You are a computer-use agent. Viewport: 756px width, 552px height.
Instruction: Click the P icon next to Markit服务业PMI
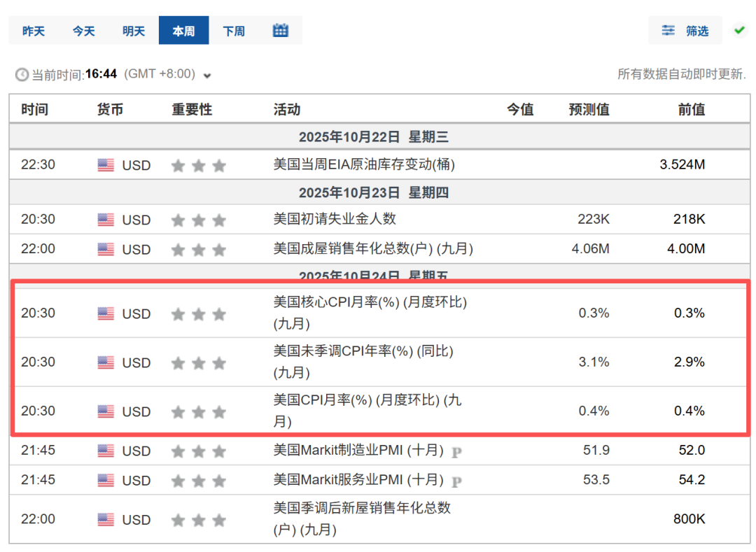[456, 481]
